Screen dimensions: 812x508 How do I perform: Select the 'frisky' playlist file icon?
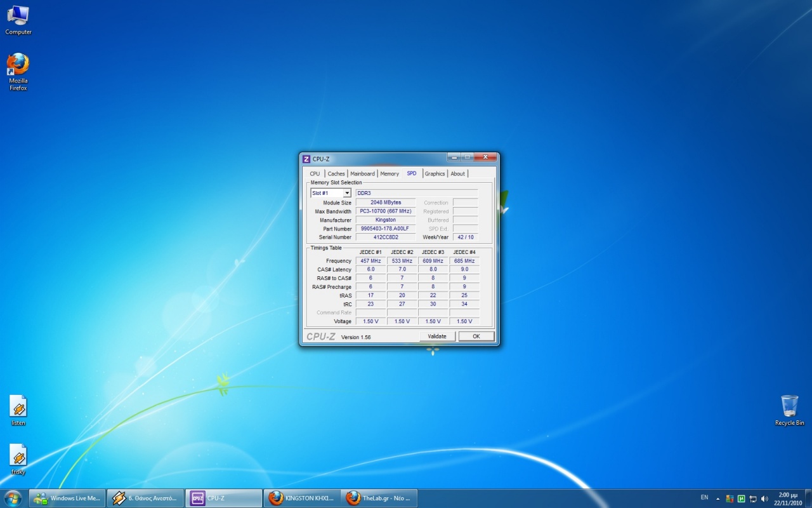[x=18, y=455]
